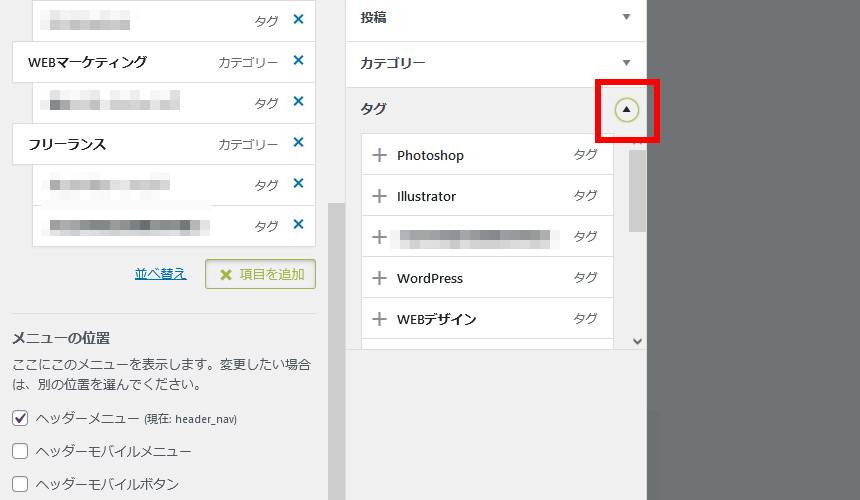Check the ヘッダーモバイルボタン option
This screenshot has width=860, height=500.
(20, 484)
